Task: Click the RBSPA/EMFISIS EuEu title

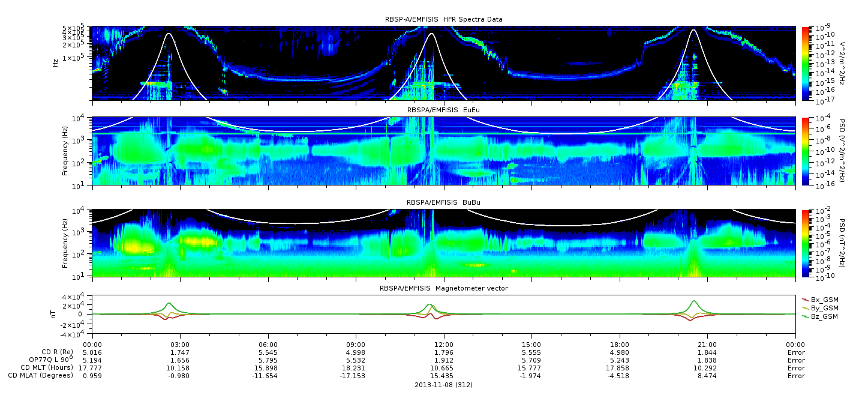Action: click(443, 110)
